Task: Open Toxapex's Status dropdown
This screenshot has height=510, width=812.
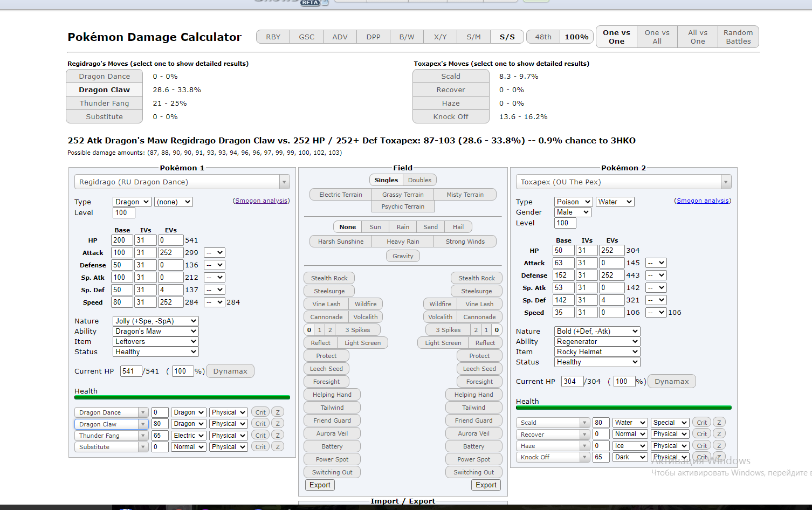Action: pyautogui.click(x=597, y=362)
